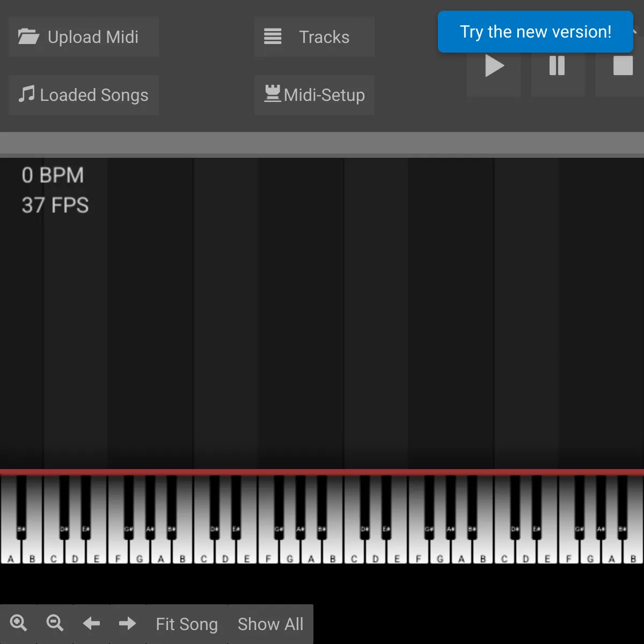Zoom out with the magnifier minus icon
Screen dimensions: 644x644
(x=55, y=623)
